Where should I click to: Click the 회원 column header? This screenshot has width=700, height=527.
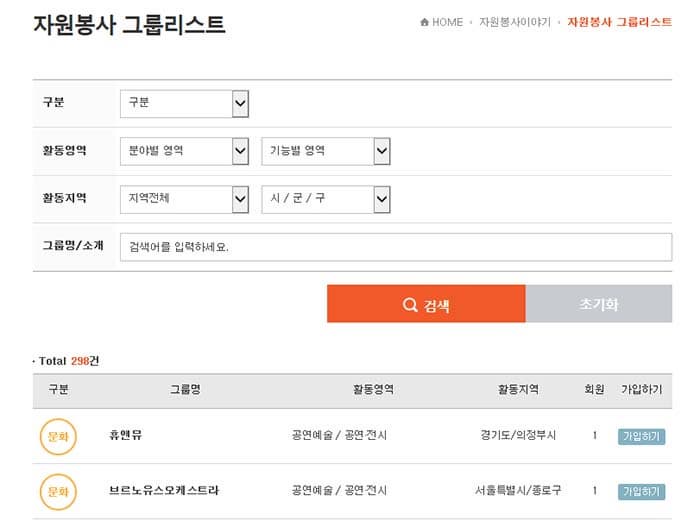tap(594, 389)
